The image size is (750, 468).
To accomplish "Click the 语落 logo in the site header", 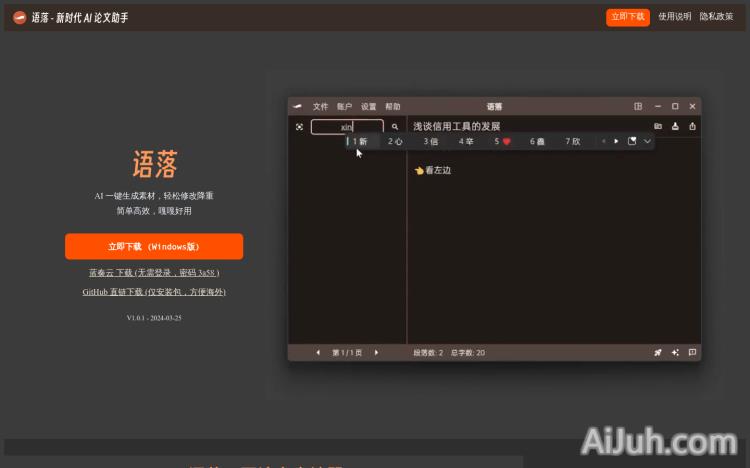I will click(x=20, y=18).
